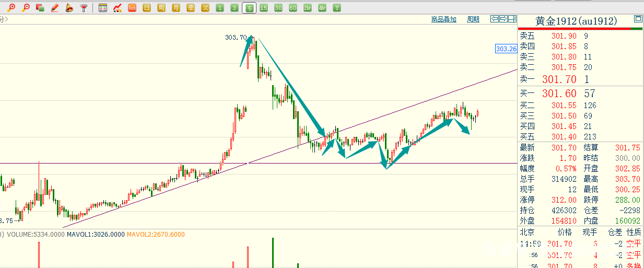Viewport: 644px width, 268px height.
Task: Click the 总手 value 314902
Action: click(564, 179)
